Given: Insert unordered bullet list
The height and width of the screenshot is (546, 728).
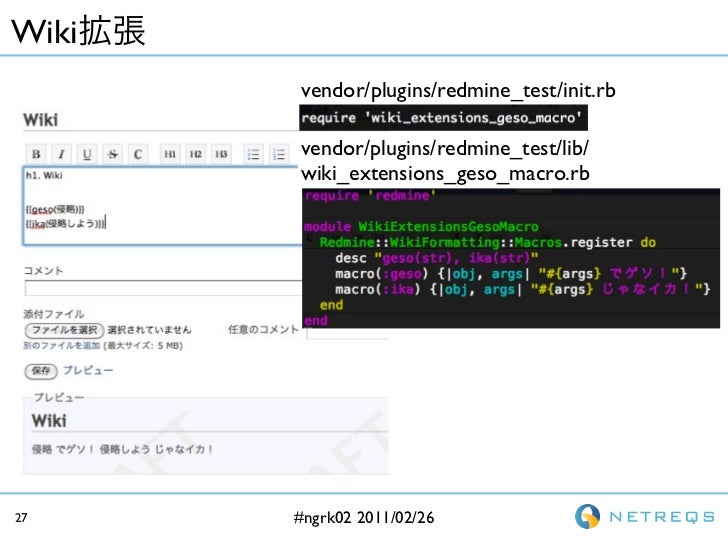Looking at the screenshot, I should (x=254, y=154).
